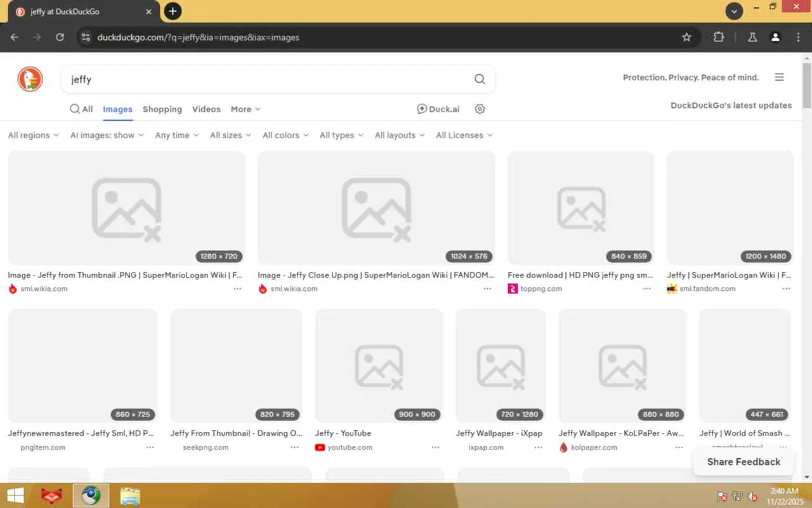Open 'Jeffy Wallpaper - iXpap' result title

coord(499,433)
